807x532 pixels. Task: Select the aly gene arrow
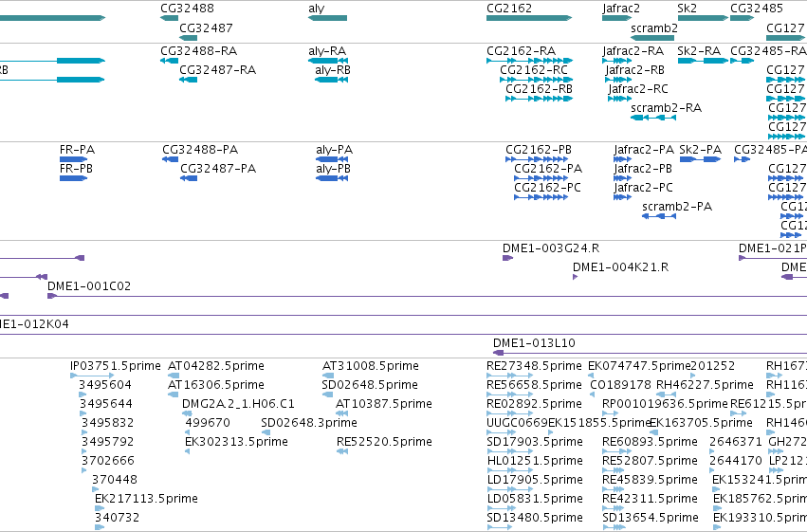pyautogui.click(x=327, y=18)
